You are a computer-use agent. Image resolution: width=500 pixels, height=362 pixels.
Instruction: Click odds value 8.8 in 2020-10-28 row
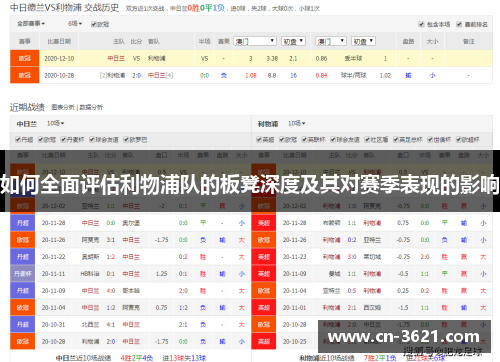pyautogui.click(x=272, y=75)
